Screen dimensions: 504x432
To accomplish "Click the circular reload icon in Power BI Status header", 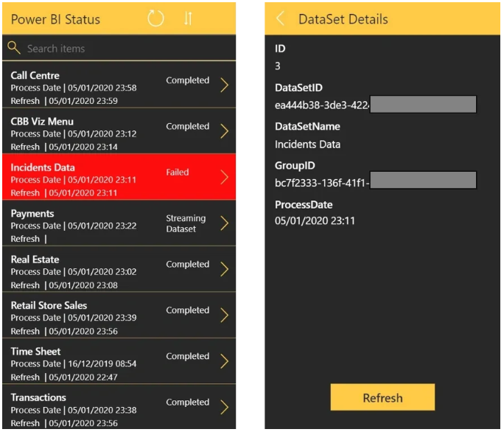I will [156, 18].
